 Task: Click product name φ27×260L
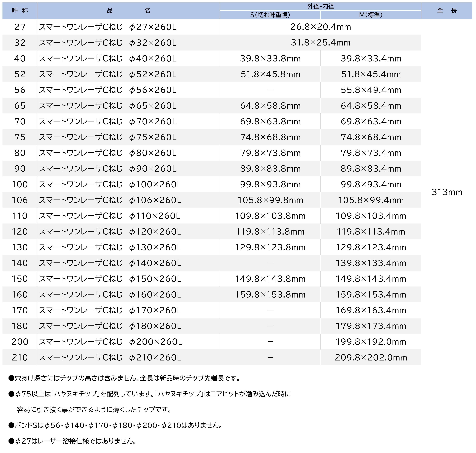click(108, 27)
